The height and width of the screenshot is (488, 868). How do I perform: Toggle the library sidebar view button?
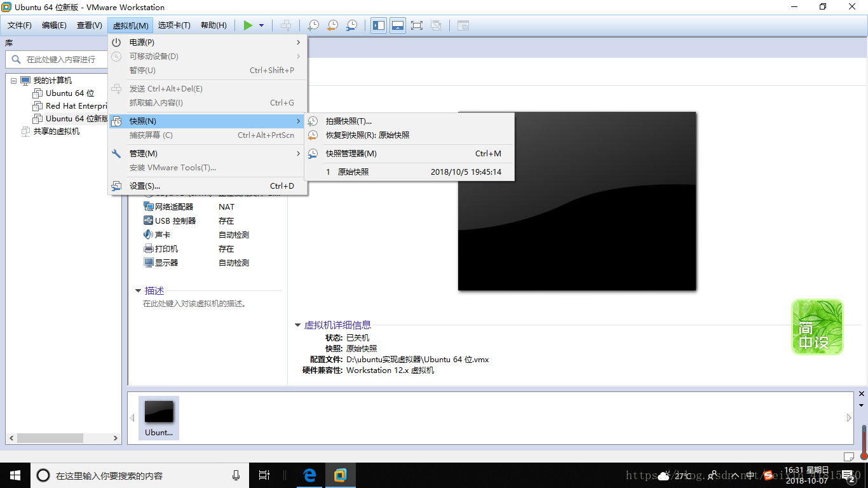[379, 25]
